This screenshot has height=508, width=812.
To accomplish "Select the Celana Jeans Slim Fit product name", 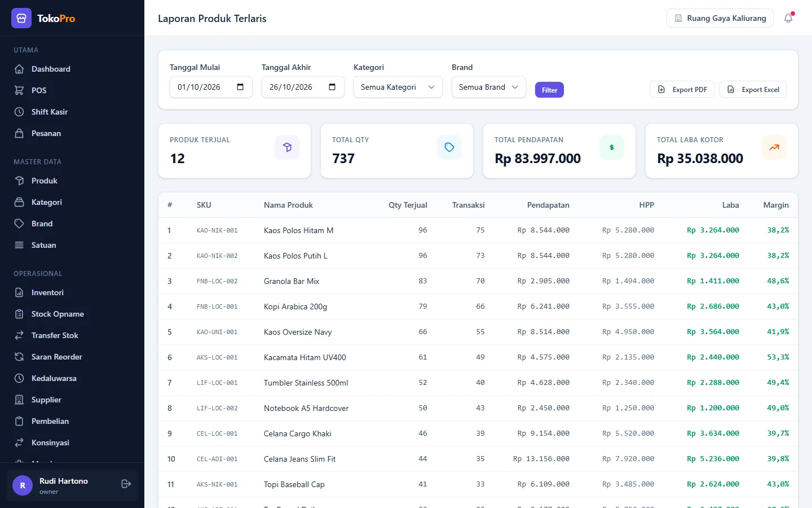I will click(x=300, y=459).
